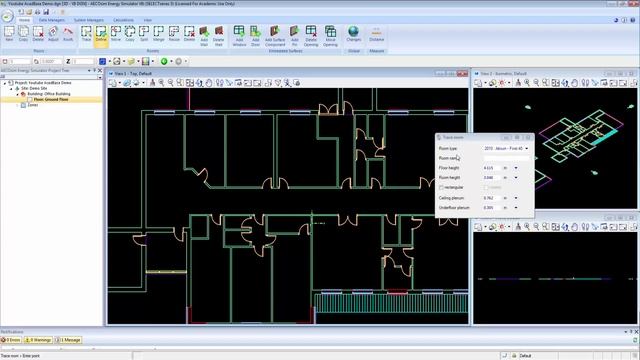The image size is (640, 360).
Task: Click the Delete Wall tool
Action: 218,36
